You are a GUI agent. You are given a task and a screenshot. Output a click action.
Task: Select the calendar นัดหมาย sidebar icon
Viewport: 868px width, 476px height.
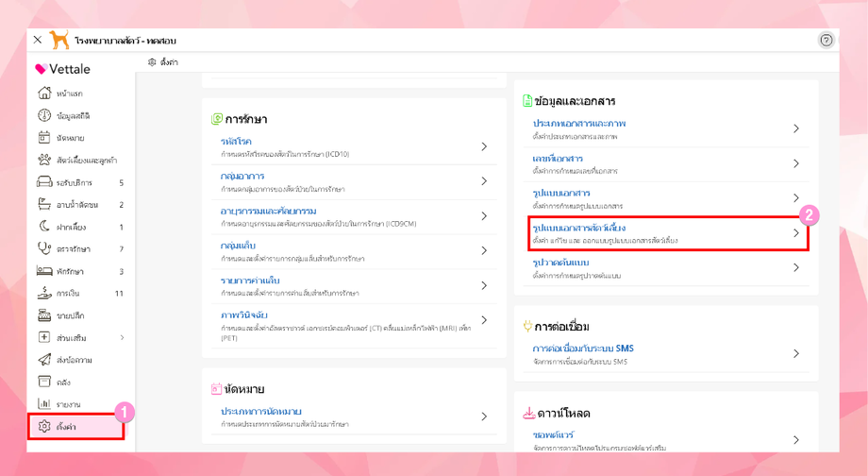pos(44,138)
